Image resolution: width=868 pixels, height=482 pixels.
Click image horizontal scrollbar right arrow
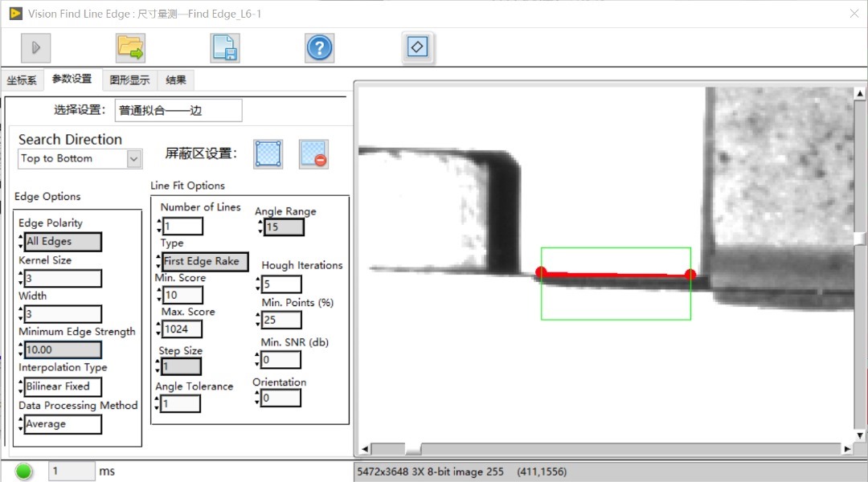(x=847, y=449)
